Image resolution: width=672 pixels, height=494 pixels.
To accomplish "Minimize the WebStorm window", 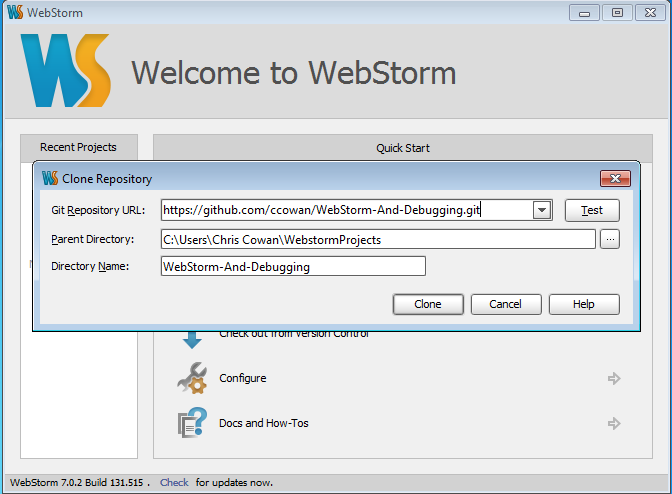I will pos(584,13).
